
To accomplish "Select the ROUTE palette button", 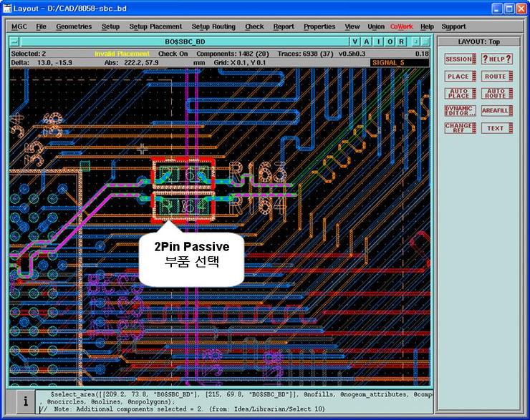I will pos(495,77).
